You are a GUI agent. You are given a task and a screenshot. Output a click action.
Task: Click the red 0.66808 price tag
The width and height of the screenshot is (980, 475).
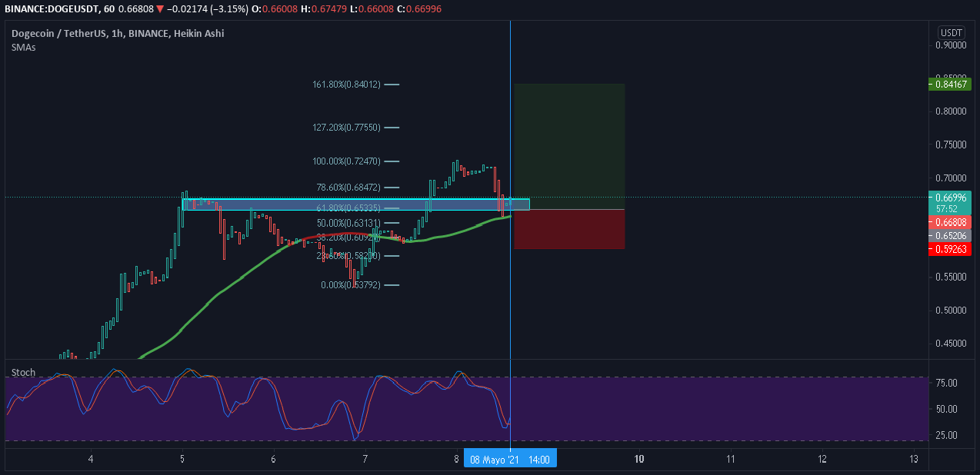coord(951,221)
